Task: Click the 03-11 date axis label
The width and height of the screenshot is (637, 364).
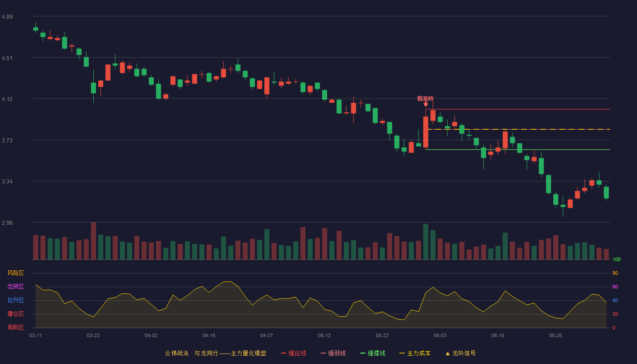Action: pos(35,335)
